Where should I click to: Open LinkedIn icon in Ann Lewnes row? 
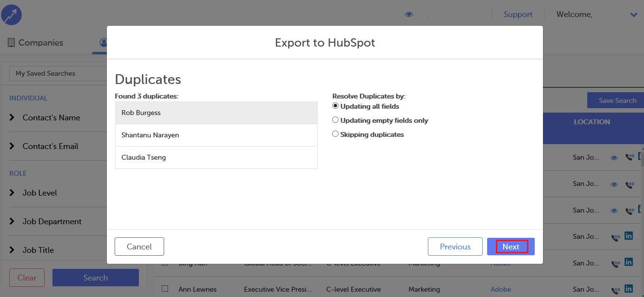629,289
